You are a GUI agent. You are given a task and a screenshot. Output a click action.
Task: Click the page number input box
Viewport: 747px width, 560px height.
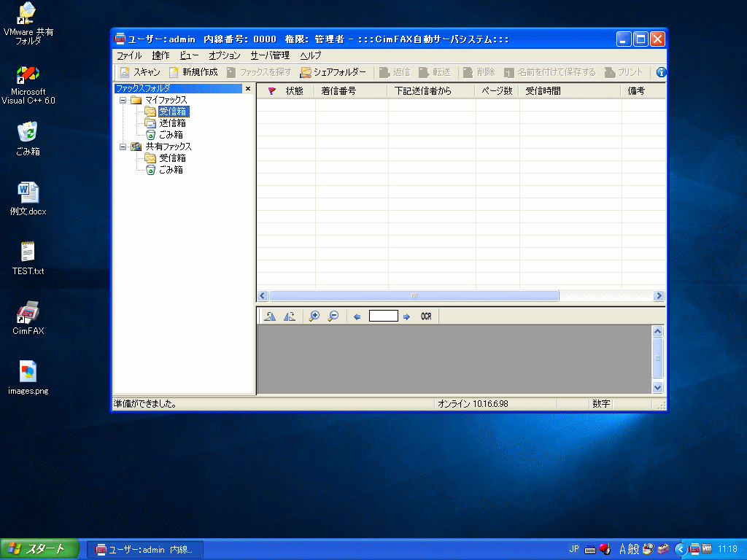[x=384, y=316]
